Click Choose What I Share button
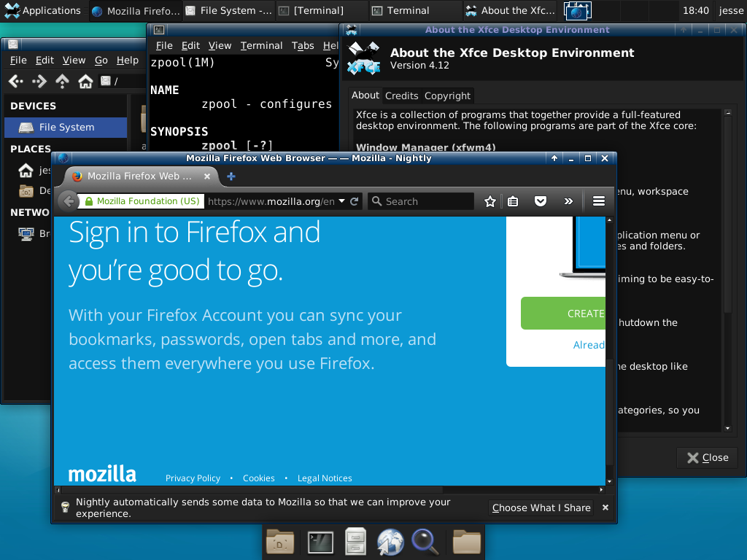The height and width of the screenshot is (560, 747). [541, 507]
